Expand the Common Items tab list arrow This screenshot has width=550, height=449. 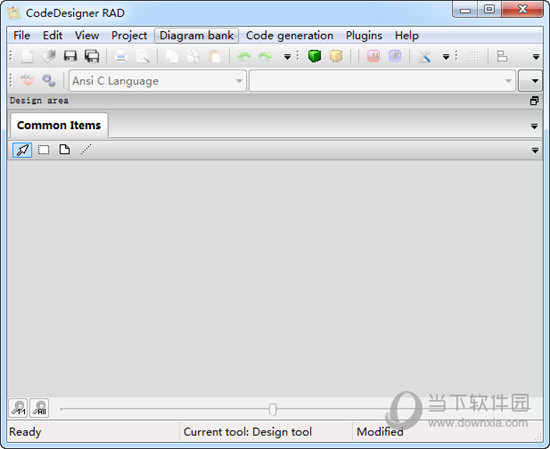(534, 126)
